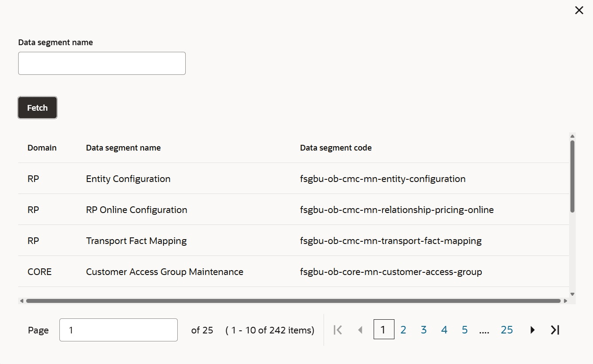Jump to the last page icon
This screenshot has height=364, width=593.
click(x=555, y=330)
